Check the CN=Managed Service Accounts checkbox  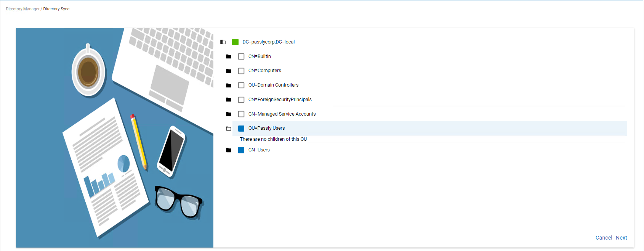[x=241, y=114]
